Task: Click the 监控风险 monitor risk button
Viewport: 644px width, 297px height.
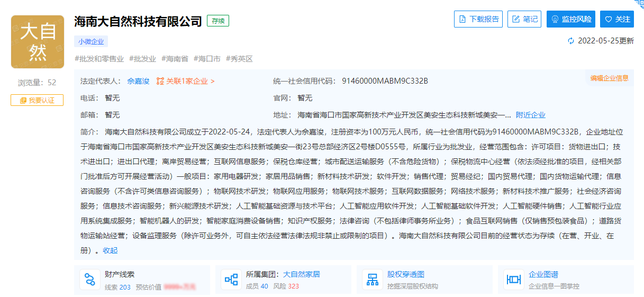Action: click(x=571, y=19)
